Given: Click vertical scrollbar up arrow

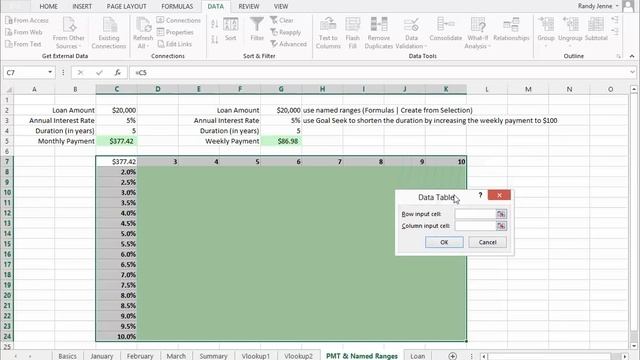Looking at the screenshot, I should [634, 89].
